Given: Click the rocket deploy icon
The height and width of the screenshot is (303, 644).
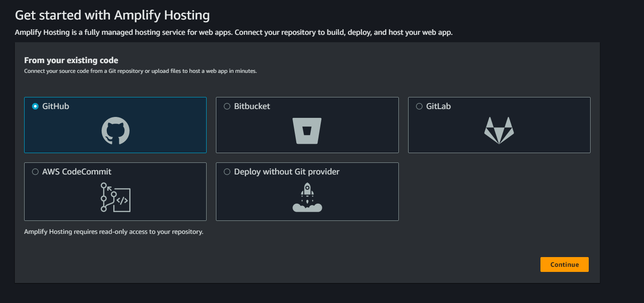Looking at the screenshot, I should tap(307, 197).
